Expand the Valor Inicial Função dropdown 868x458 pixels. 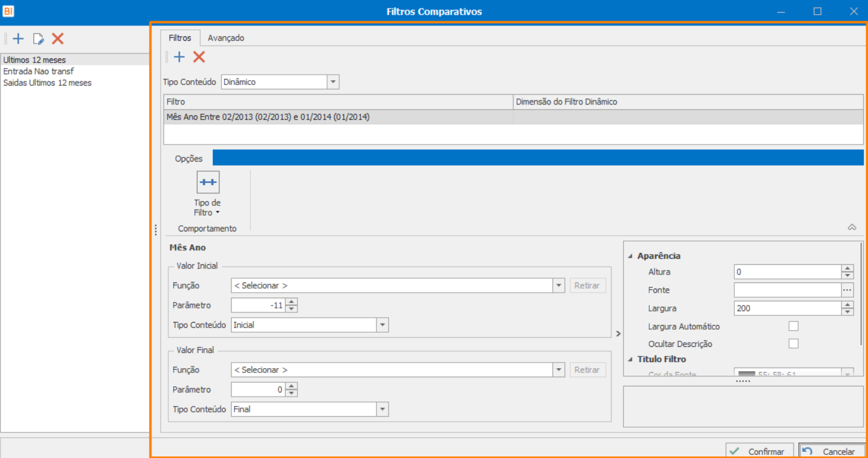click(x=559, y=285)
